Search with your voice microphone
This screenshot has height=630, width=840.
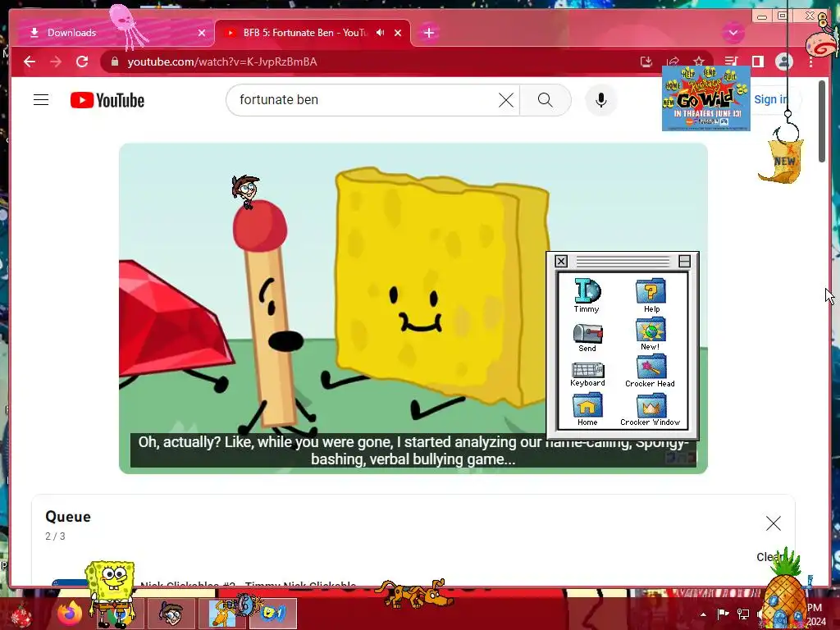(601, 100)
